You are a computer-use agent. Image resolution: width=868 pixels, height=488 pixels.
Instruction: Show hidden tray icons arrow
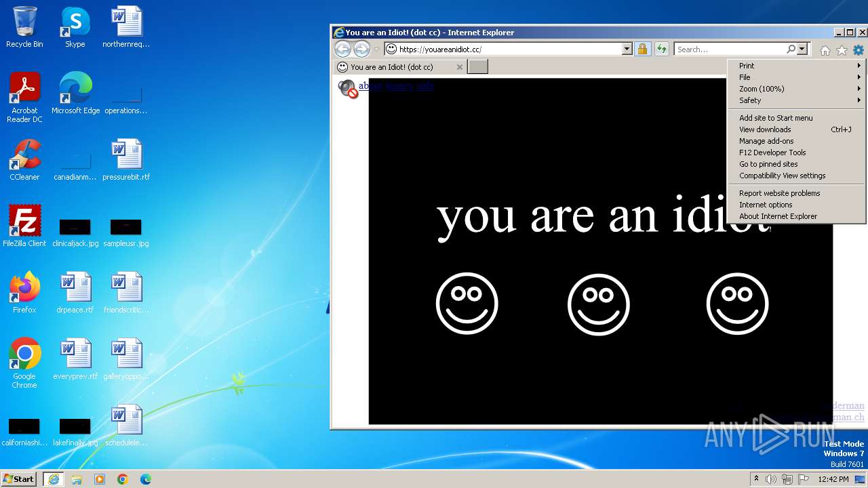[756, 479]
